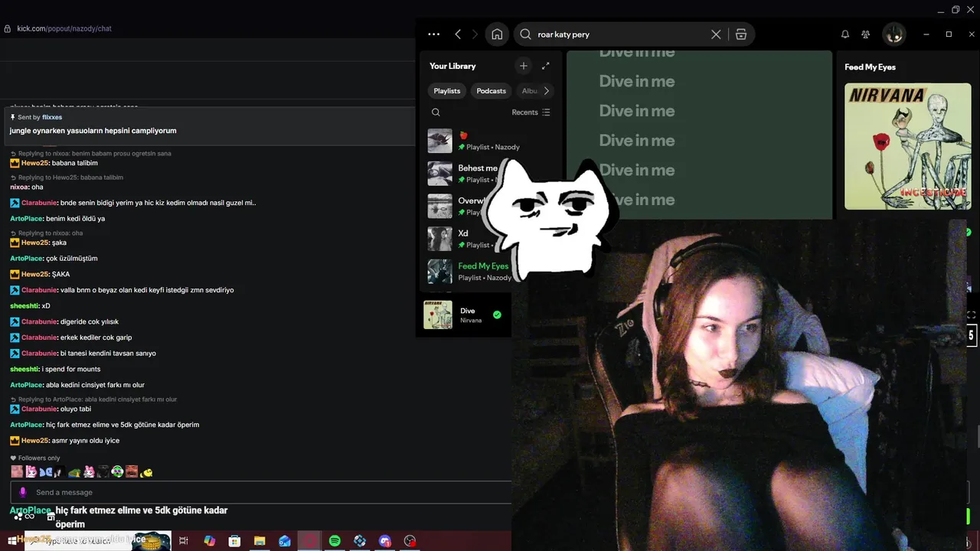Open nixoa username in 'oha' message
The image size is (980, 551).
tap(19, 187)
